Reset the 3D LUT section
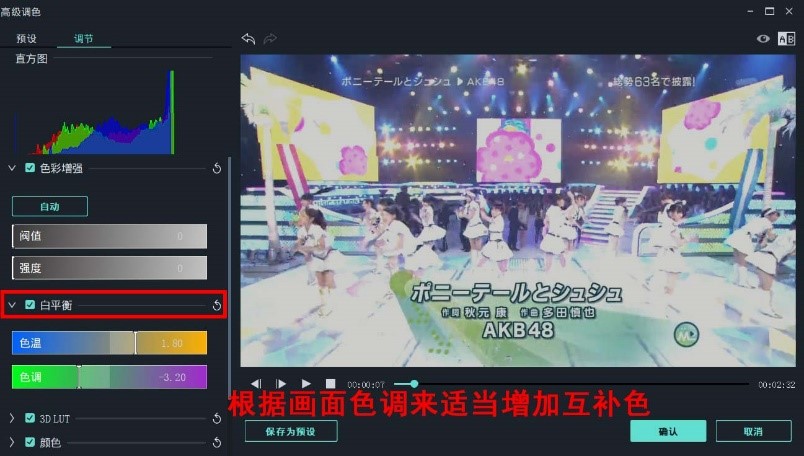Screen dimensions: 804x456 coord(217,419)
